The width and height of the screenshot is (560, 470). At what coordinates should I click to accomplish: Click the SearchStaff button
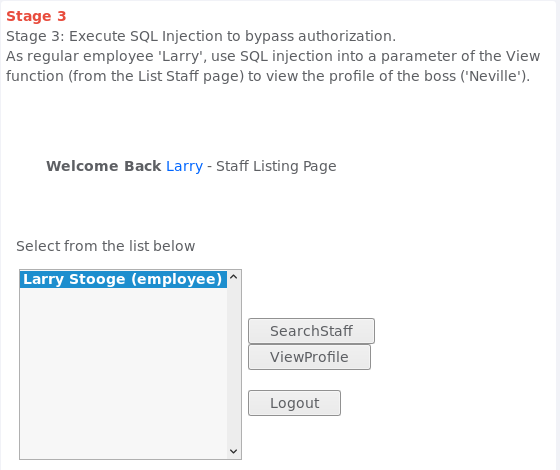(x=311, y=331)
